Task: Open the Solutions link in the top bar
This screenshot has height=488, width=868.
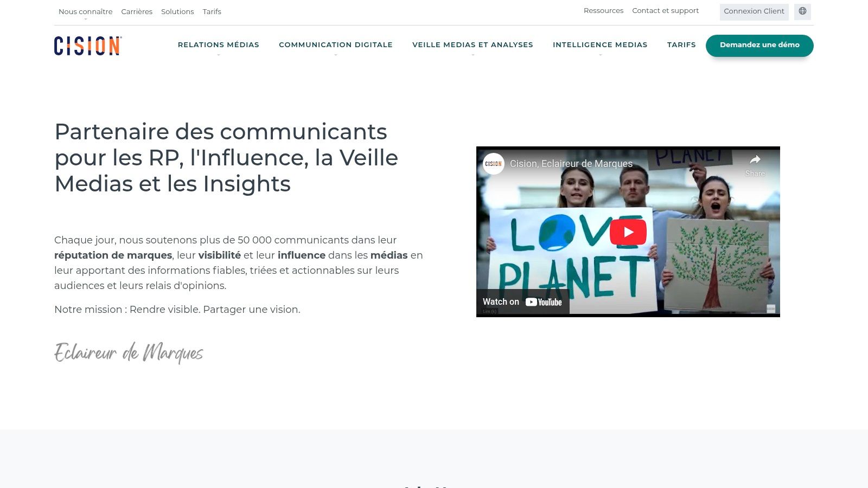Action: 177,11
